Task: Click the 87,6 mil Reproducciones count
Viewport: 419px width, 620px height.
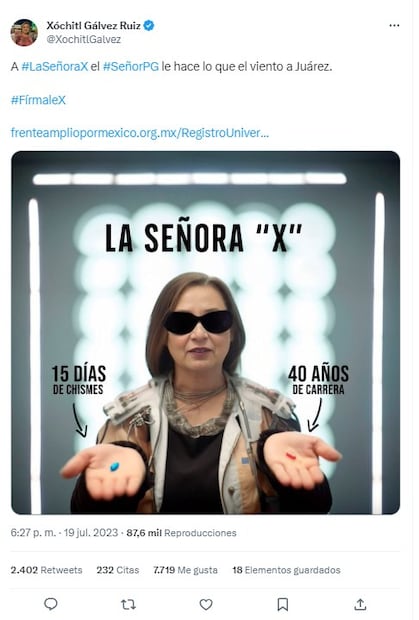Action: (x=181, y=533)
